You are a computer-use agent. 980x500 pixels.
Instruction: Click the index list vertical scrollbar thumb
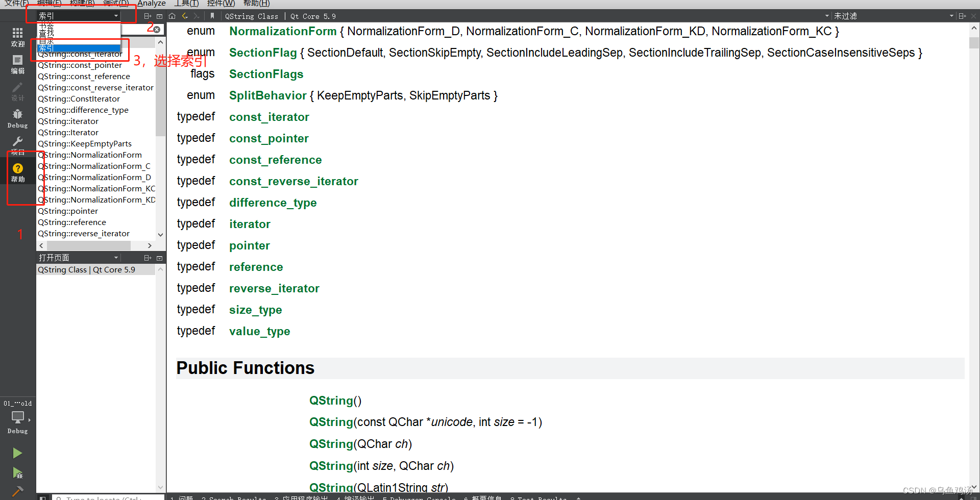click(x=160, y=92)
